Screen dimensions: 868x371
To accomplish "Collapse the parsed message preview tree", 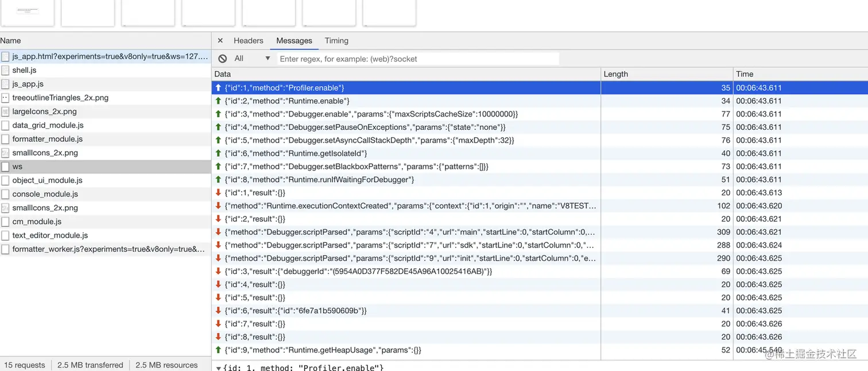I will [219, 368].
